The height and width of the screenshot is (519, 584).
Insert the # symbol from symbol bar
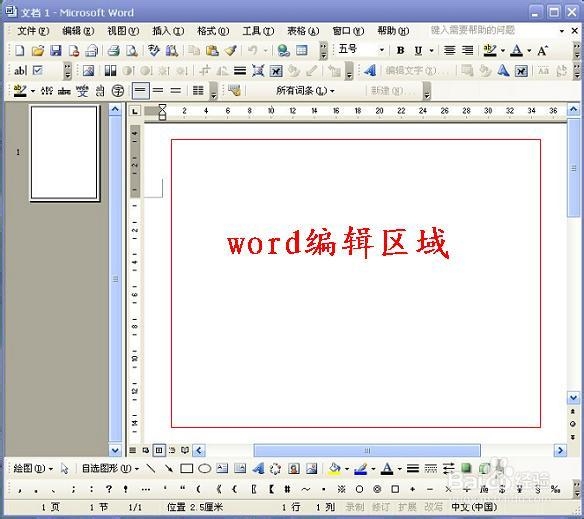point(288,489)
